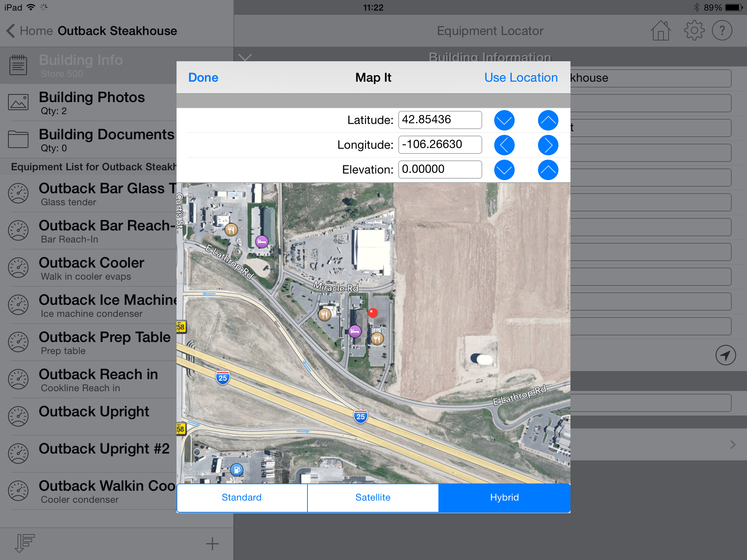Collapse the Building Information section chevron
This screenshot has height=560, width=747.
(245, 57)
